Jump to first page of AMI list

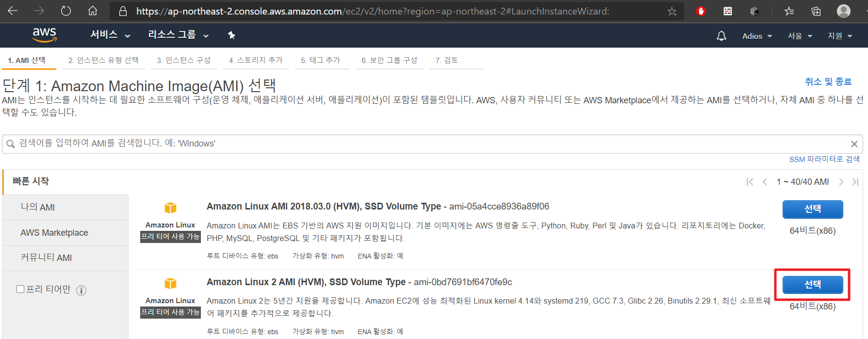coord(750,182)
